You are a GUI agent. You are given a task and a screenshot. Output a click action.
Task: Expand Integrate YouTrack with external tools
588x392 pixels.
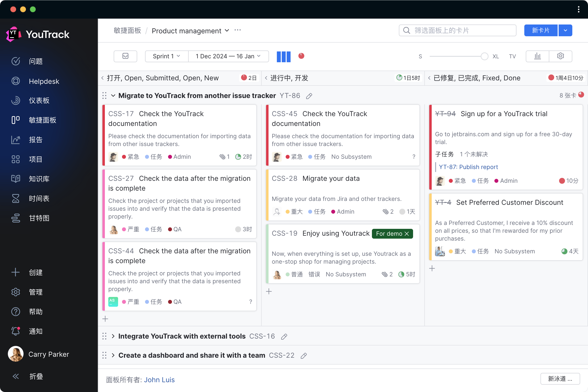[x=114, y=336]
